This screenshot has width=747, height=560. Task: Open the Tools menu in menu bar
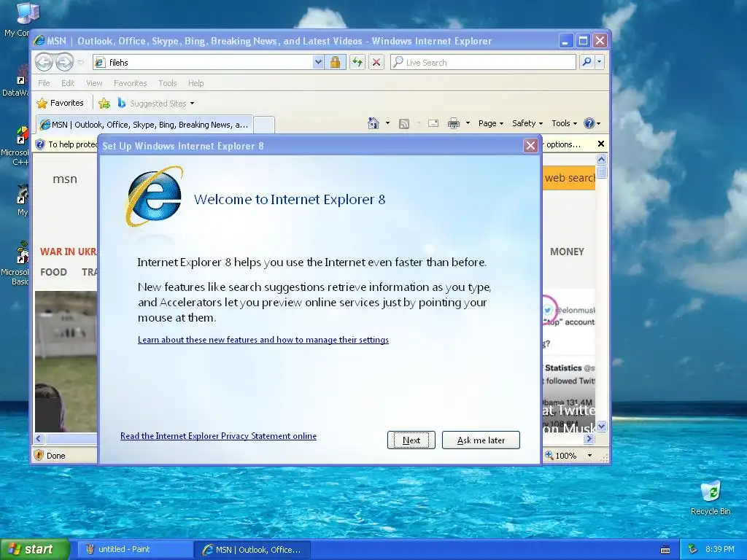click(x=168, y=83)
